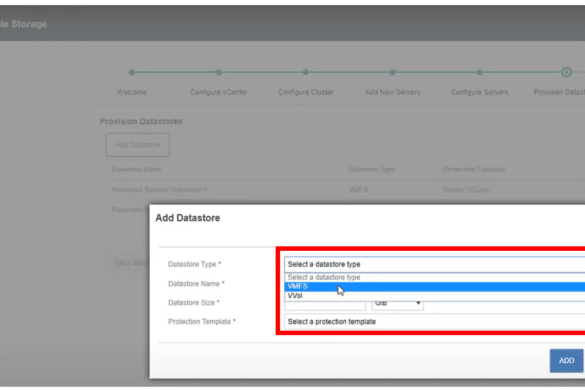Click the Configure Cluster step label
Image resolution: width=585 pixels, height=390 pixels.
[x=306, y=92]
